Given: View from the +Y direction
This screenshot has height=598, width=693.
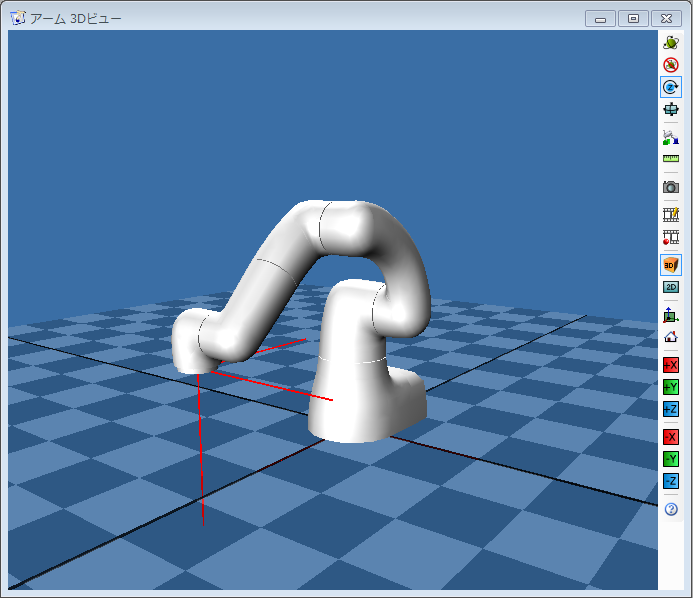Looking at the screenshot, I should [671, 387].
